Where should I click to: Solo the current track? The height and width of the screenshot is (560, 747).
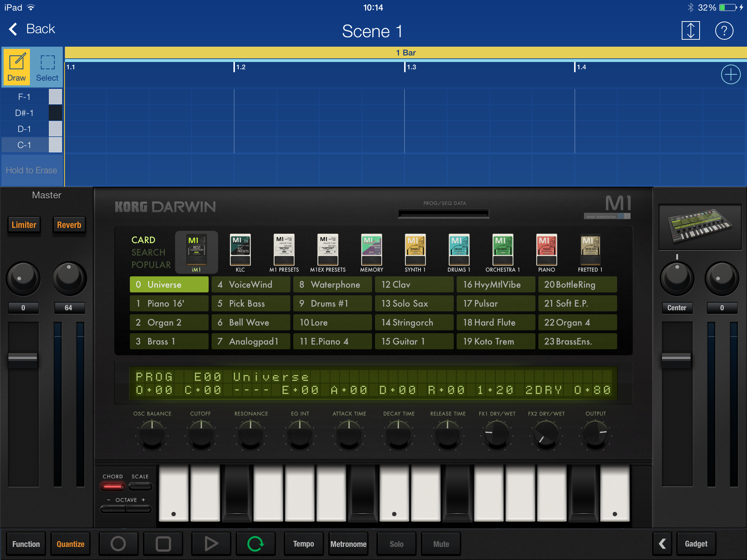(396, 544)
